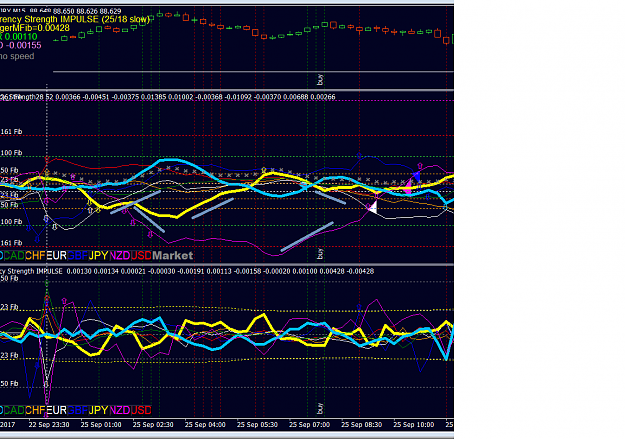Click the yellow Strength IMPULSE (25/18 slow) title
The height and width of the screenshot is (439, 625).
click(x=87, y=19)
